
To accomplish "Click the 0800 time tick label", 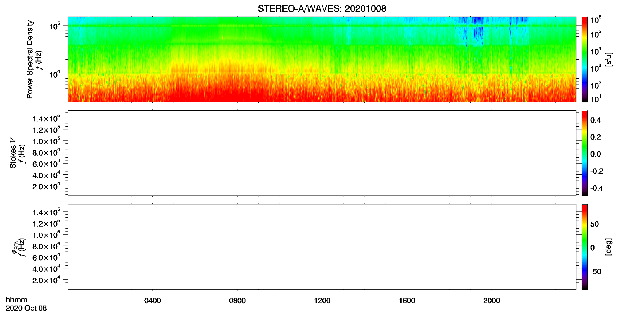I will pos(237,301).
